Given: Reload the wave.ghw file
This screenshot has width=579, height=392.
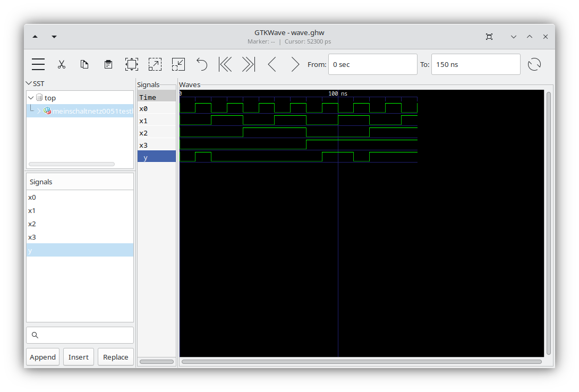Looking at the screenshot, I should [534, 64].
